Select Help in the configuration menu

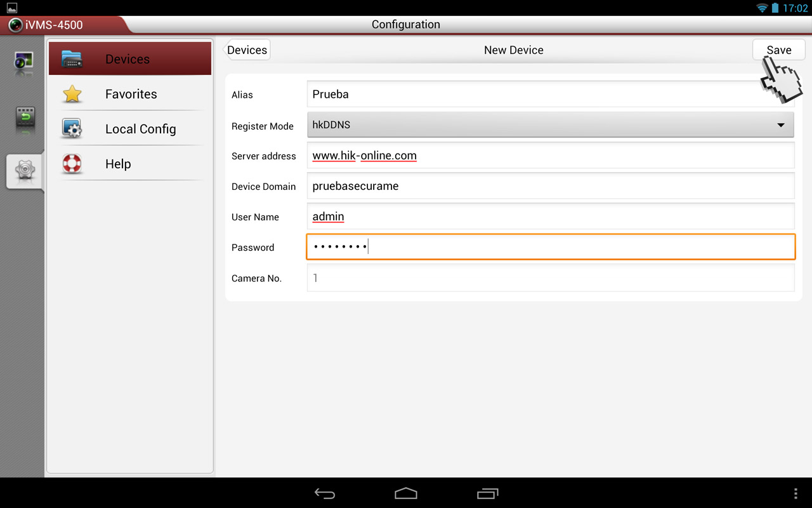pyautogui.click(x=130, y=164)
